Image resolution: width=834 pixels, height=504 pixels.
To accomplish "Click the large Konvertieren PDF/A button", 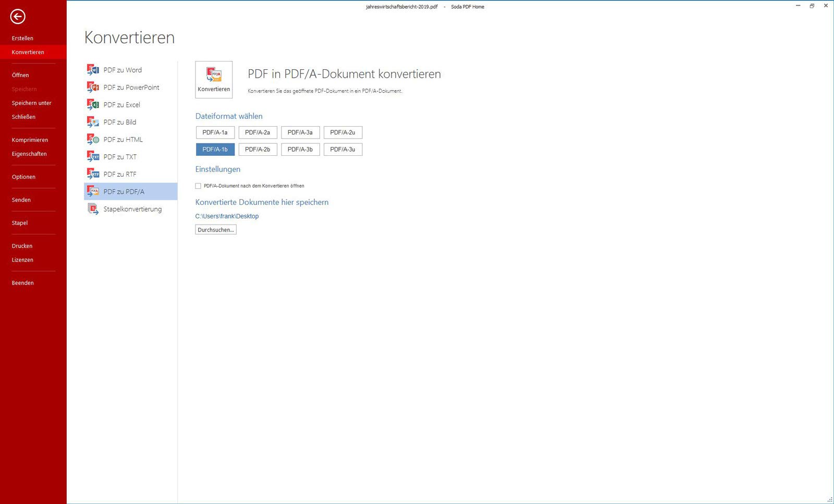I will (214, 80).
